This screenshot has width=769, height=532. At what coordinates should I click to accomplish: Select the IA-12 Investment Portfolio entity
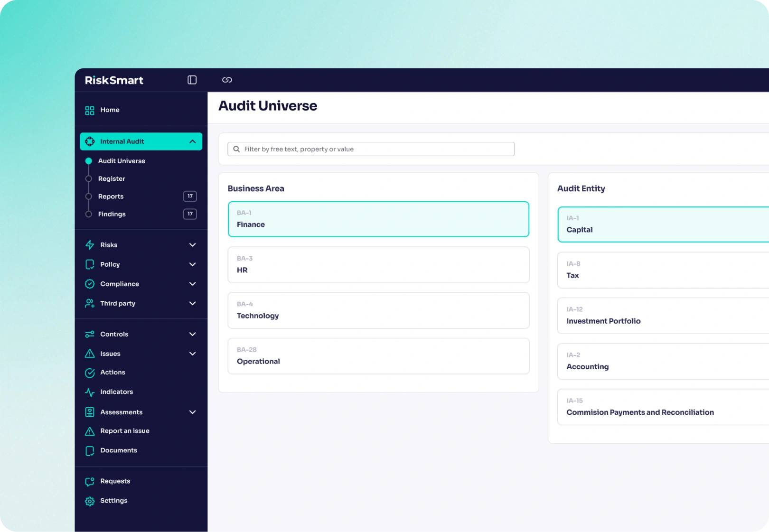click(663, 316)
